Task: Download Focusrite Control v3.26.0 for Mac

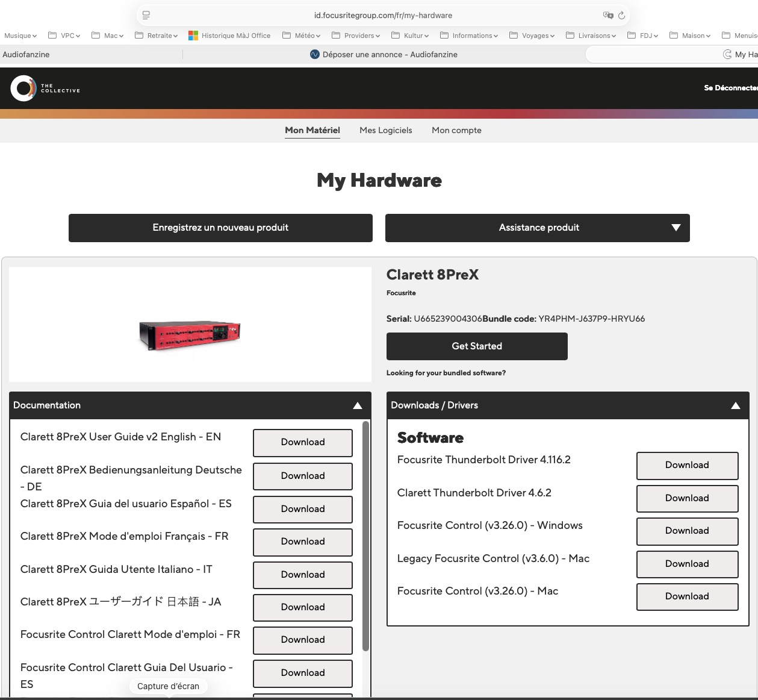Action: coord(688,597)
